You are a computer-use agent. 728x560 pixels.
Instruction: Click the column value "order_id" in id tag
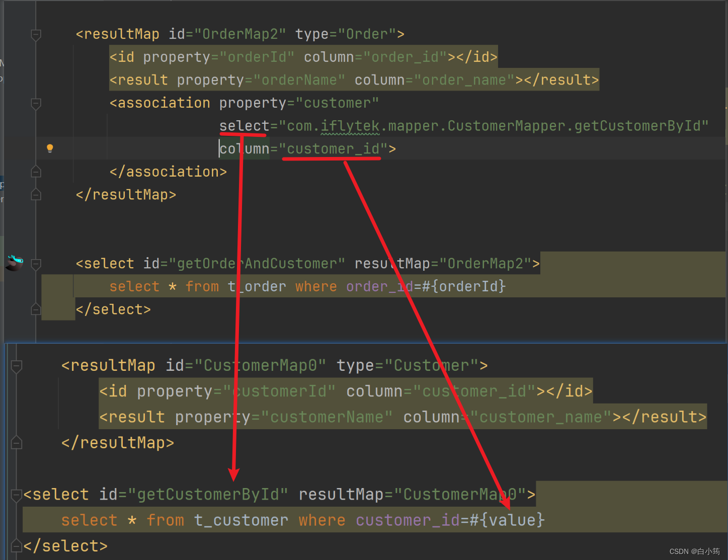coord(405,57)
